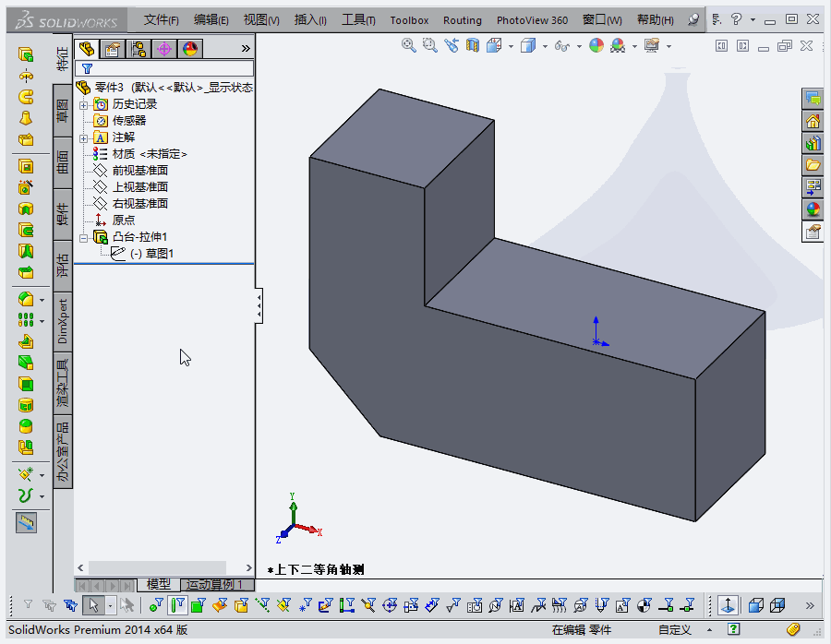Click the Swept Boss/Base icon
Screen dimensions: 831x644
[26, 97]
